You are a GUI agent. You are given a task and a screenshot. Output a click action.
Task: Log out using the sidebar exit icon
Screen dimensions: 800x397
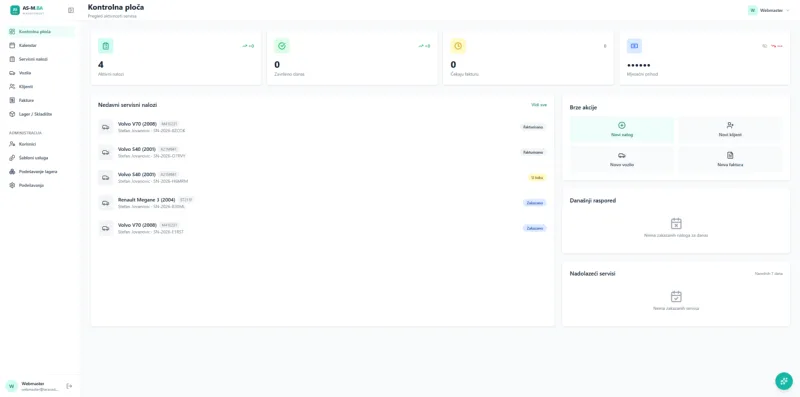[x=69, y=386]
